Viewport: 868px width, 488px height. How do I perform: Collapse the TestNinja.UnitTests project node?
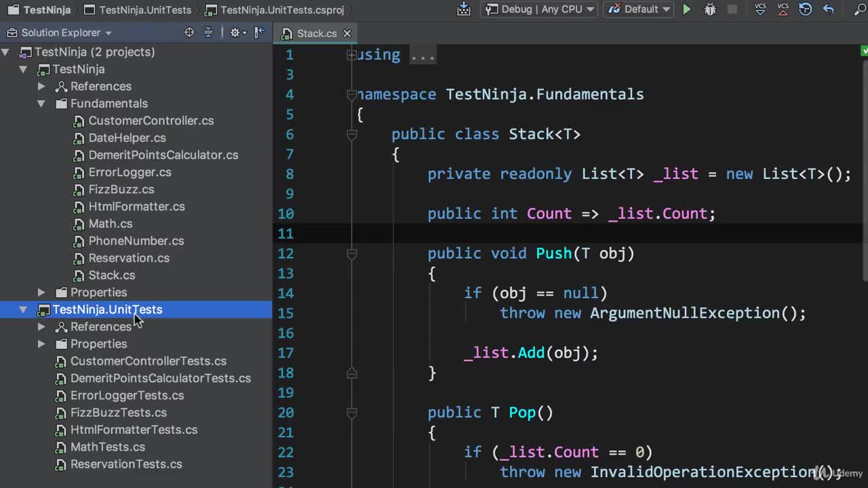(23, 310)
